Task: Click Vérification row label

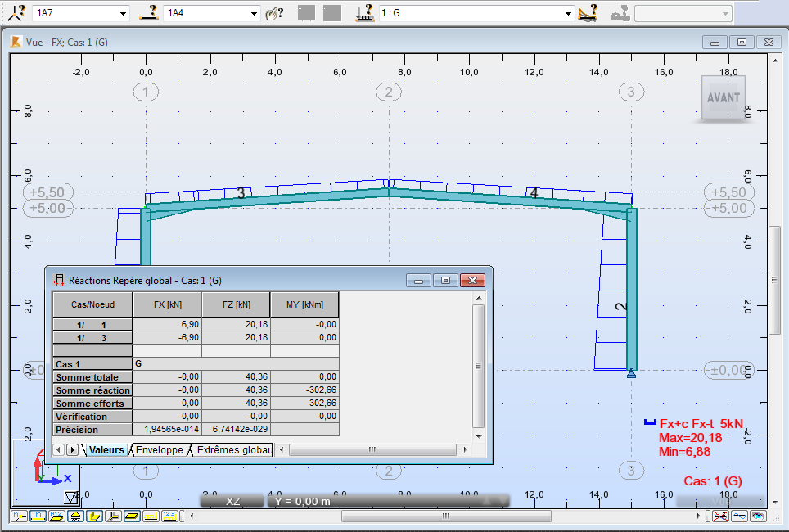Action: (x=92, y=417)
